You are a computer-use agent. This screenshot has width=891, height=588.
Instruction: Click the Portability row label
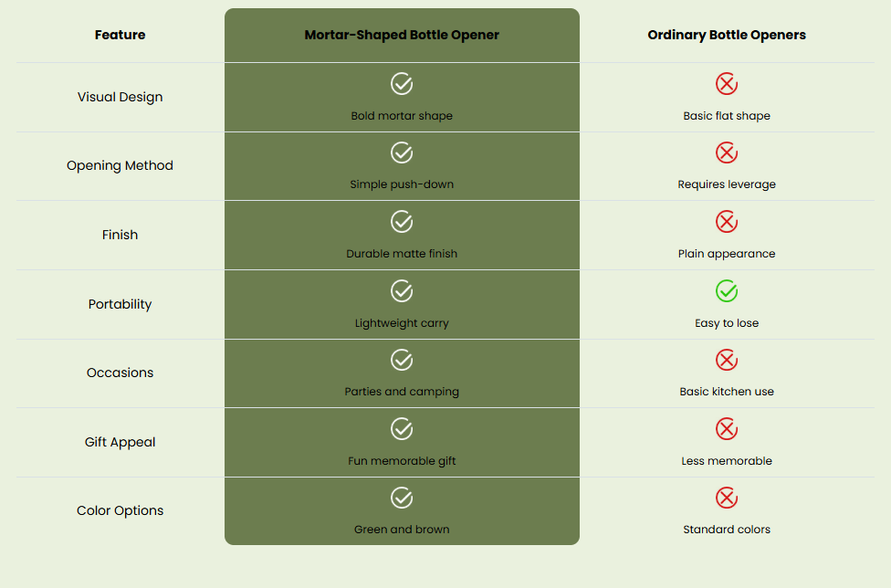click(x=120, y=305)
